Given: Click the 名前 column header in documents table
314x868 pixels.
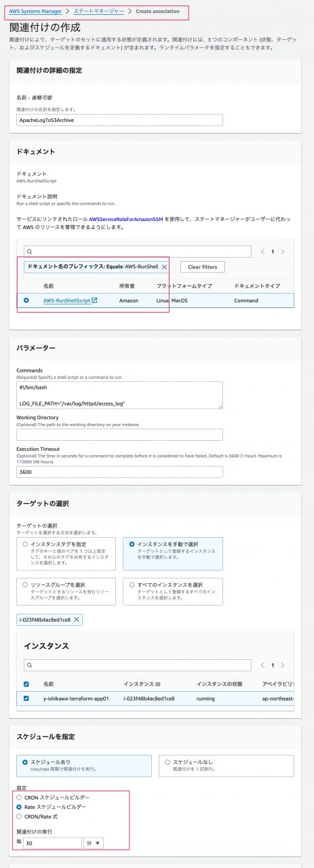Looking at the screenshot, I should tap(48, 286).
